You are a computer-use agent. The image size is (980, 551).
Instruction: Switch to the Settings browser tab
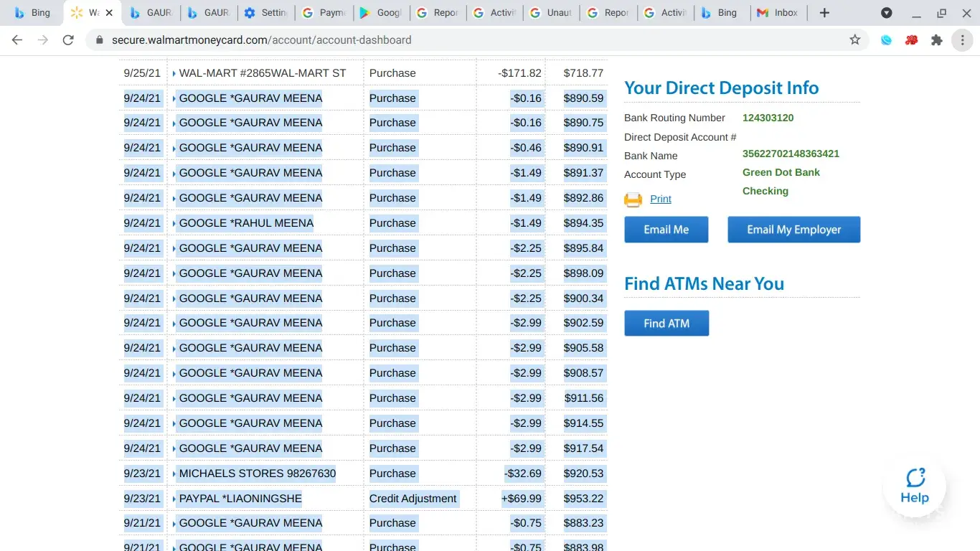pos(265,13)
